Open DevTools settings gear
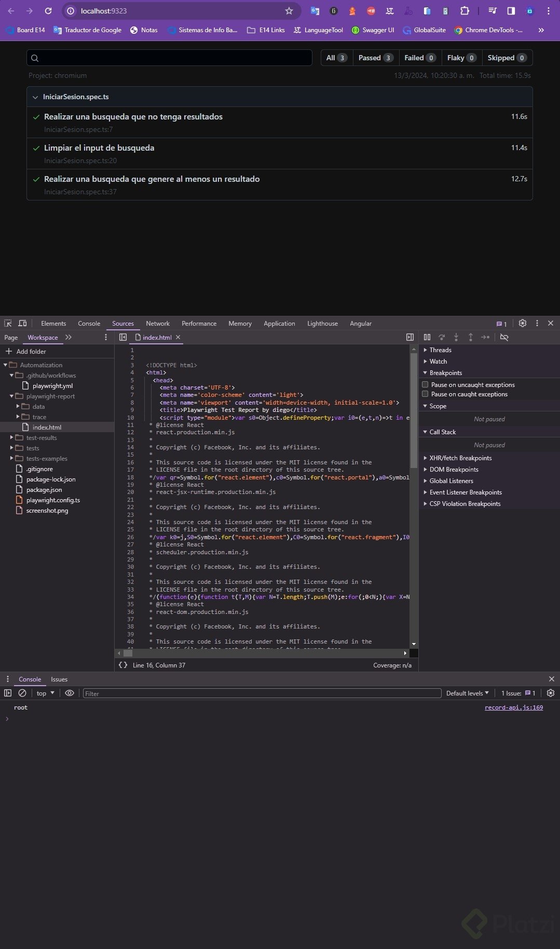 (x=523, y=323)
